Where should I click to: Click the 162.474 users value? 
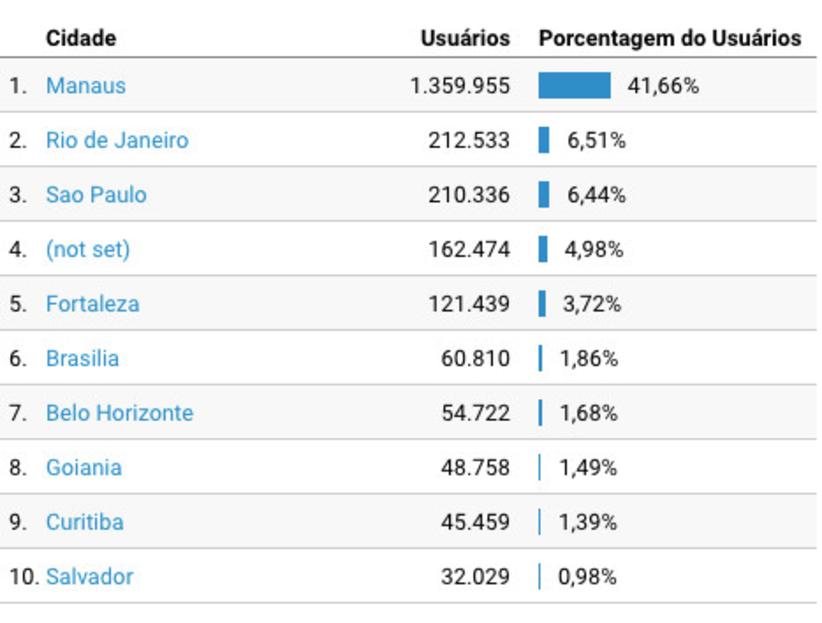(469, 249)
